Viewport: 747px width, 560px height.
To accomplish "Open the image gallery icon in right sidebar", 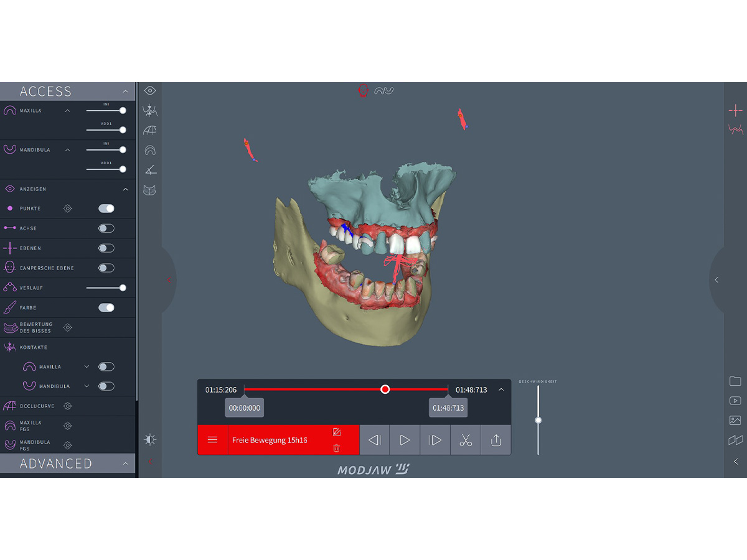I will pos(735,421).
